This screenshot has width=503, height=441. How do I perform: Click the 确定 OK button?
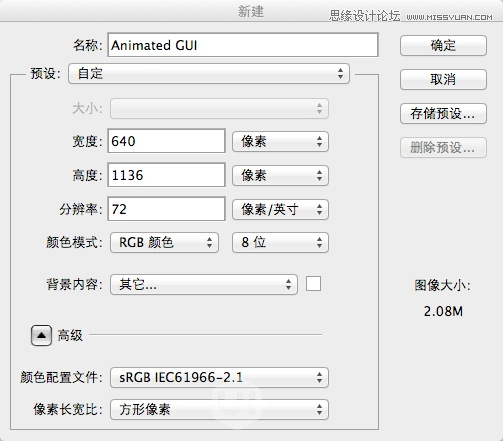click(x=443, y=45)
